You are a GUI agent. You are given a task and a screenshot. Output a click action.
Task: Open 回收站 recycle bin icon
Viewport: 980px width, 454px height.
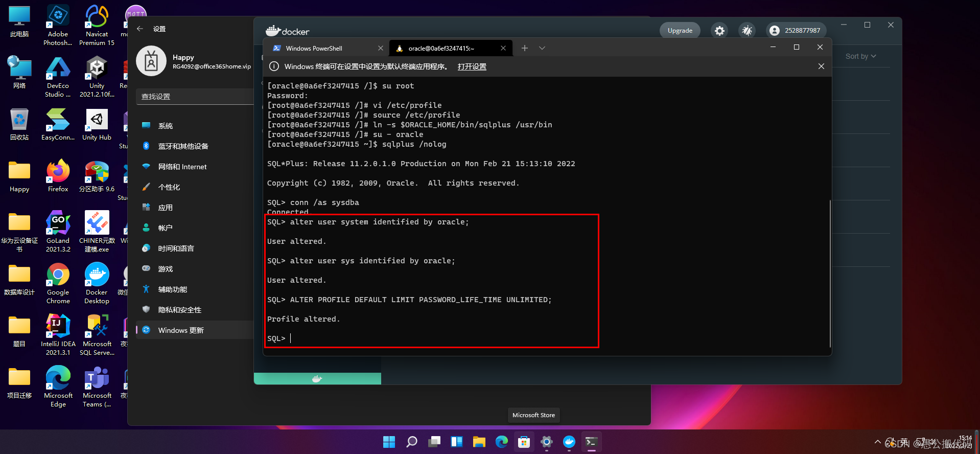[19, 125]
